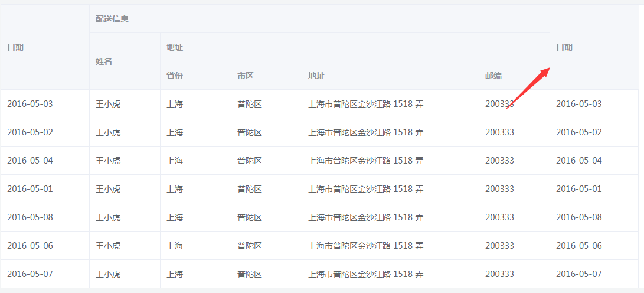This screenshot has width=644, height=293.
Task: Select postcode 200333 in the 2016-05-04 row
Action: (499, 161)
